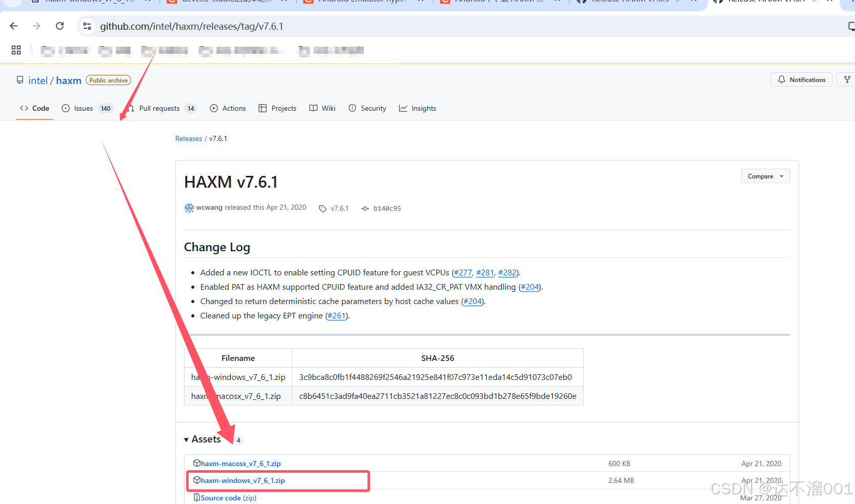The image size is (855, 504).
Task: Click the Issues count badge 140
Action: point(106,108)
